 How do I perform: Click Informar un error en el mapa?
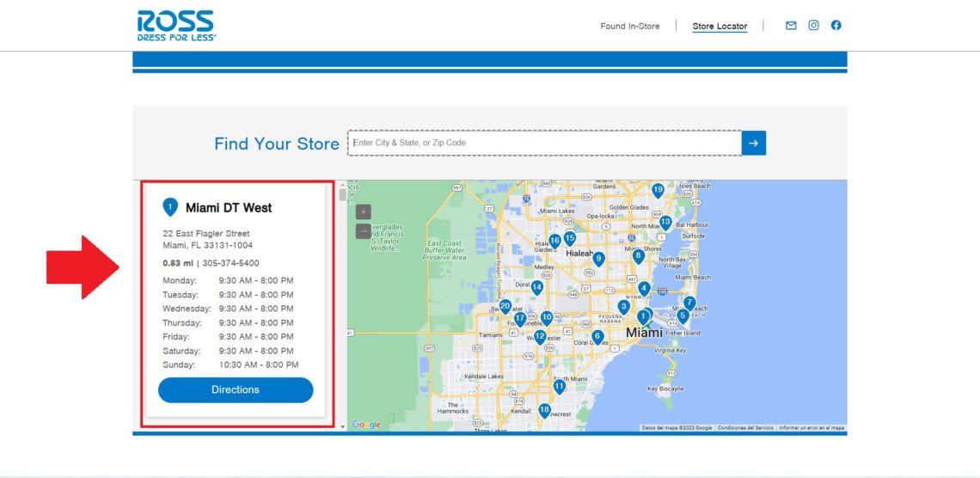click(x=812, y=427)
